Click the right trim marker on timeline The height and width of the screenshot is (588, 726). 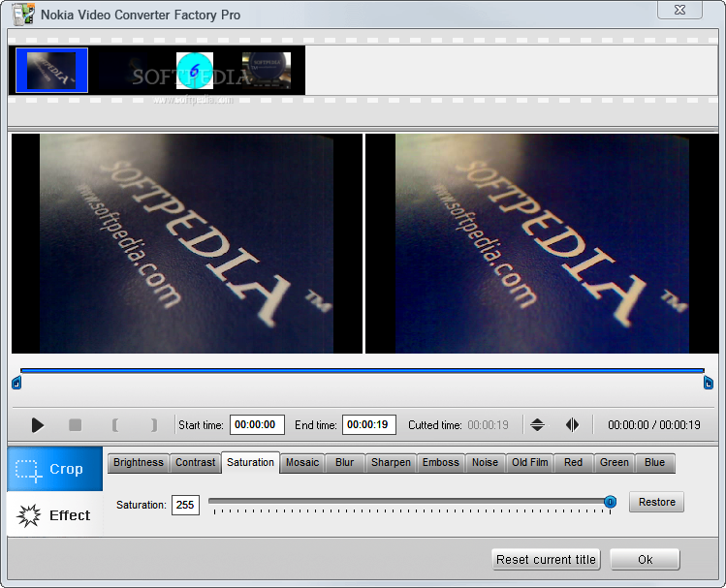708,383
